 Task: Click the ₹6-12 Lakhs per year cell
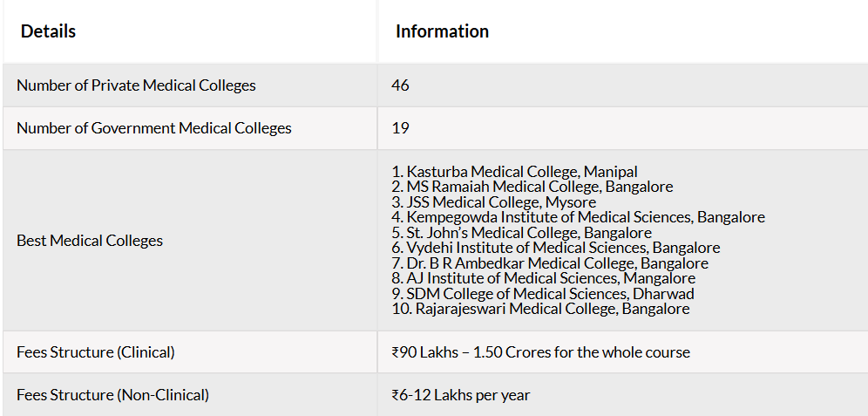(x=623, y=395)
